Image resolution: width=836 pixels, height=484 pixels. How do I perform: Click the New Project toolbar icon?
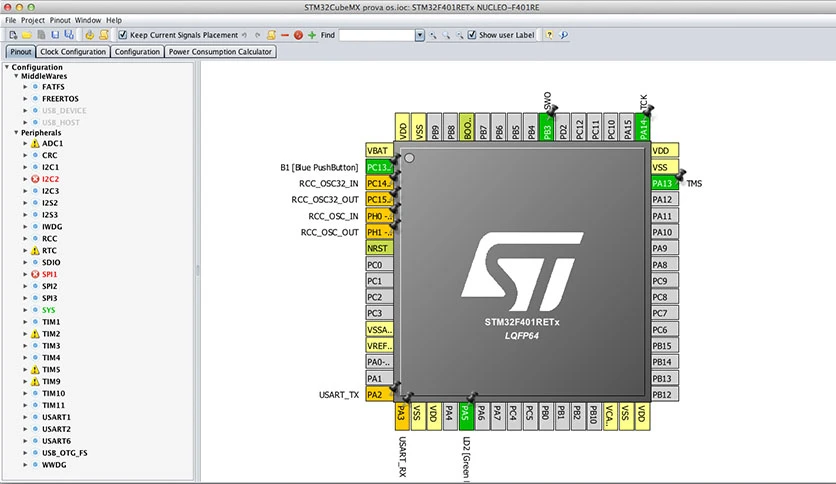13,35
